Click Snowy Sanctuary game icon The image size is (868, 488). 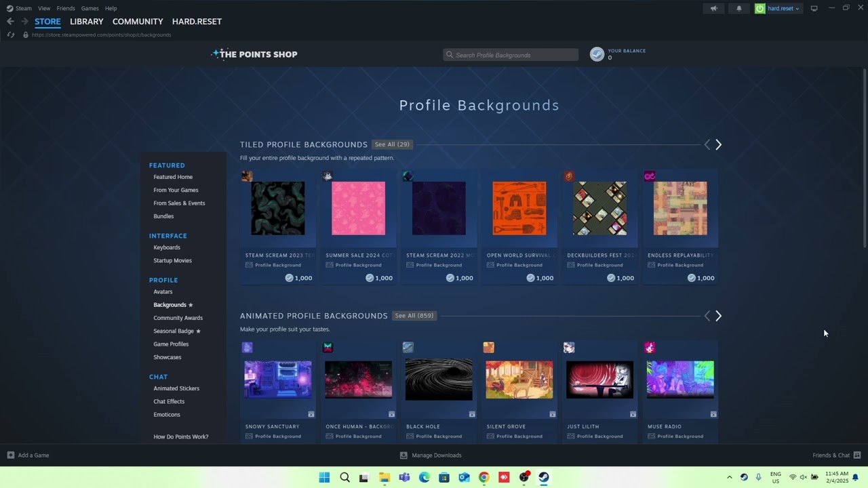[247, 348]
